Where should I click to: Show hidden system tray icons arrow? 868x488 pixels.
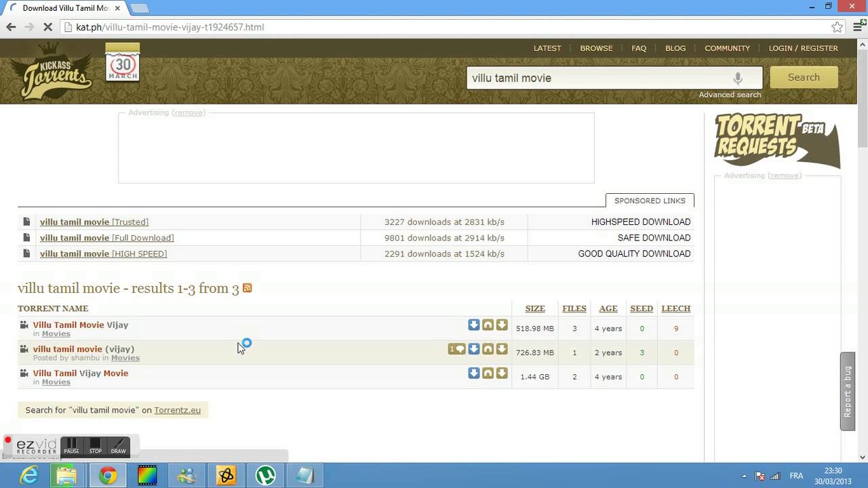click(745, 476)
